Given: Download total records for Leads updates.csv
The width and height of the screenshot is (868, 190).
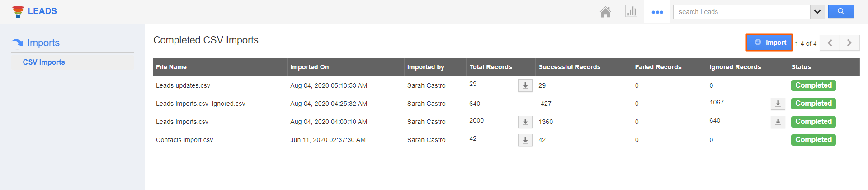Looking at the screenshot, I should click(525, 85).
